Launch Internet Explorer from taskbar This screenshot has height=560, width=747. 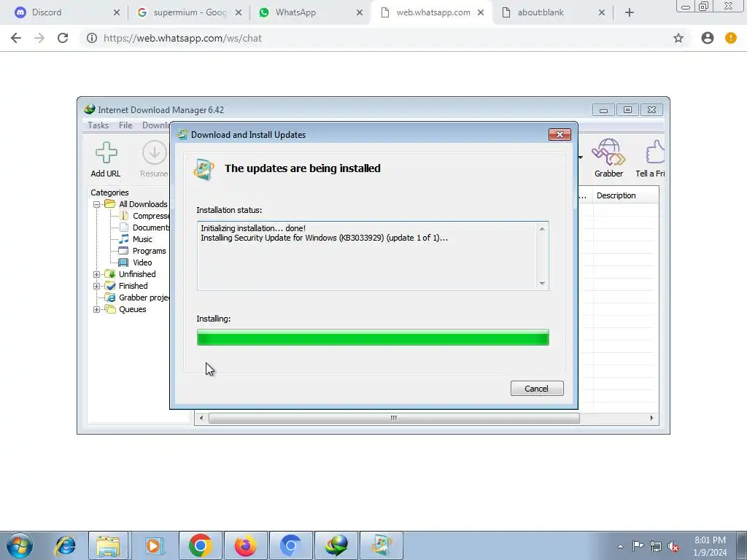pyautogui.click(x=65, y=545)
